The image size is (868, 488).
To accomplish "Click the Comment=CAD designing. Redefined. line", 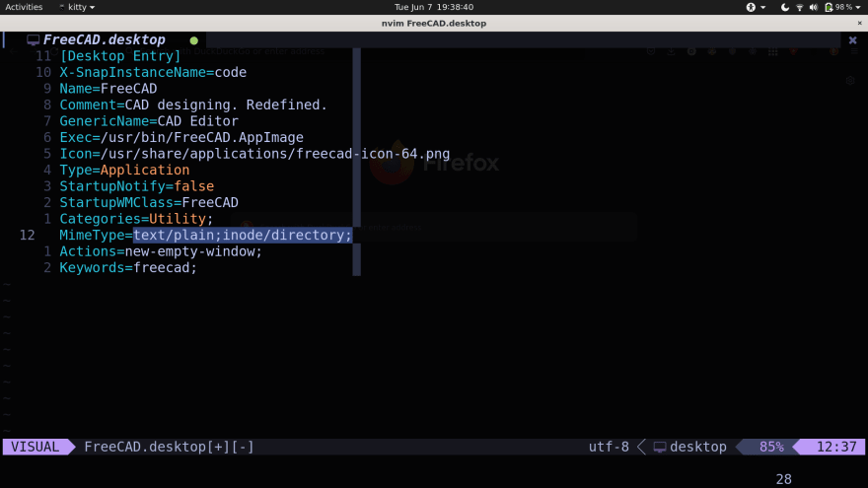I will [x=193, y=105].
